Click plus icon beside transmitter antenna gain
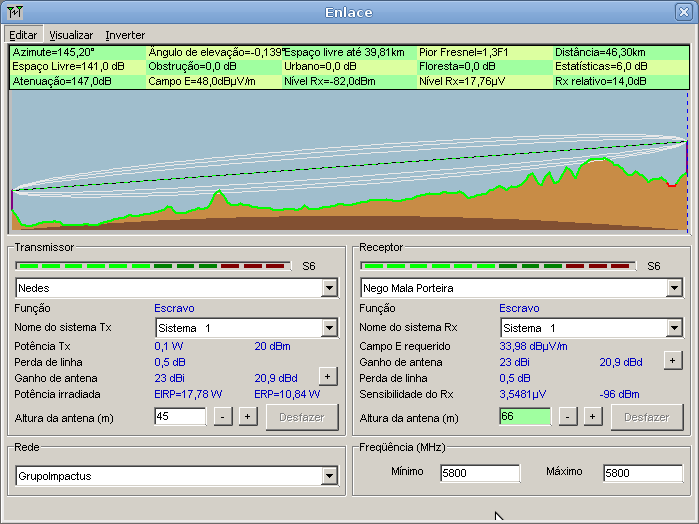699x524 pixels. pyautogui.click(x=327, y=375)
